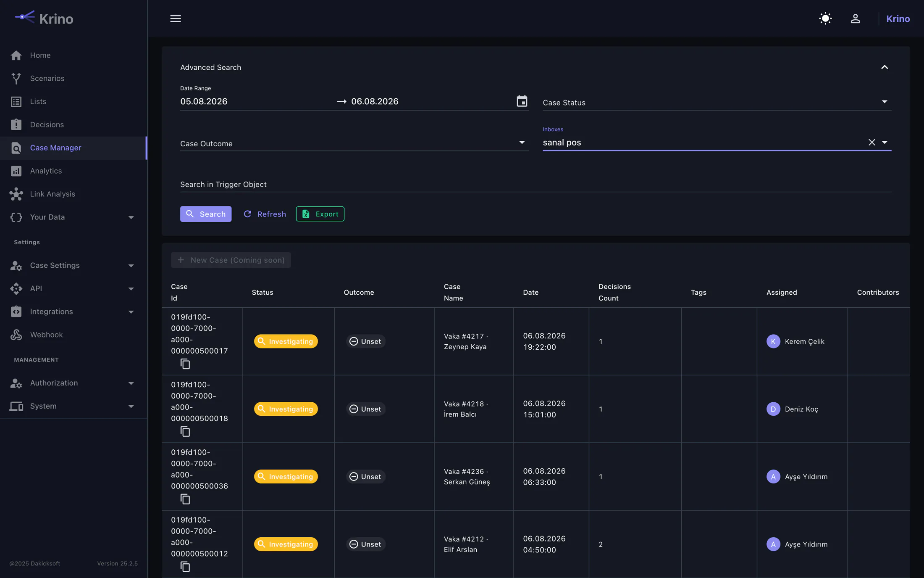Expand the Authorization submenu arrow
This screenshot has height=578, width=924.
131,383
